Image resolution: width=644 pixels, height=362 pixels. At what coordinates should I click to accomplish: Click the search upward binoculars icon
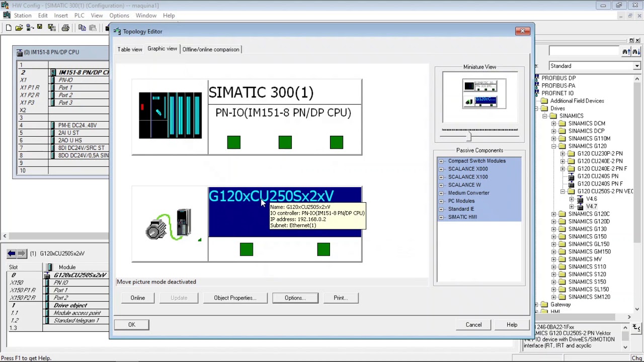626,51
